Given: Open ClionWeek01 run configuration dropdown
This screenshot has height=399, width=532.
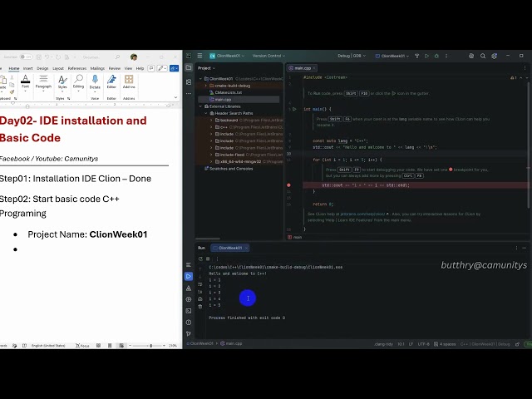Looking at the screenshot, I should [392, 56].
